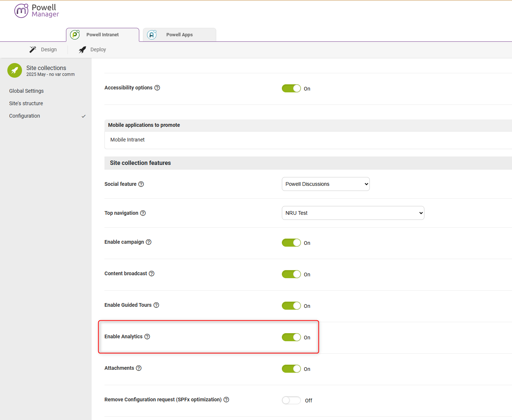512x420 pixels.
Task: Toggle off Enable Guided Tours
Action: 291,305
